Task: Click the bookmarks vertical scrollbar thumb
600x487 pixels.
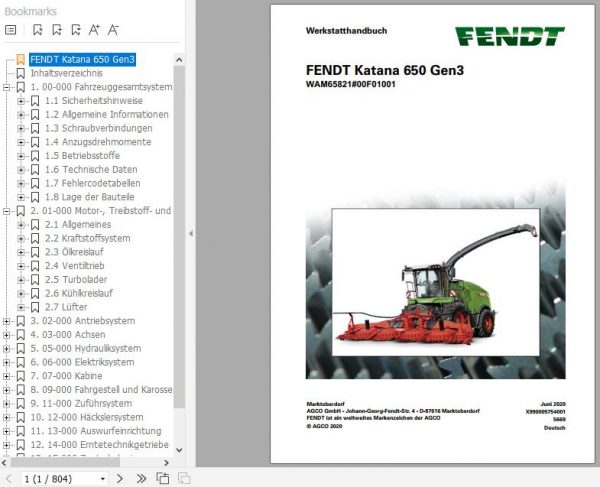Action: [179, 237]
